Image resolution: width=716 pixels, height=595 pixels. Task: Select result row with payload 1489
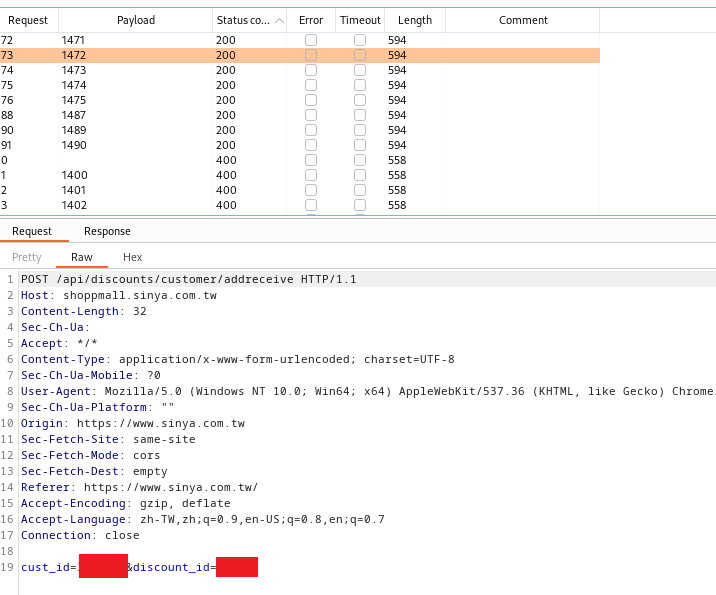point(300,130)
